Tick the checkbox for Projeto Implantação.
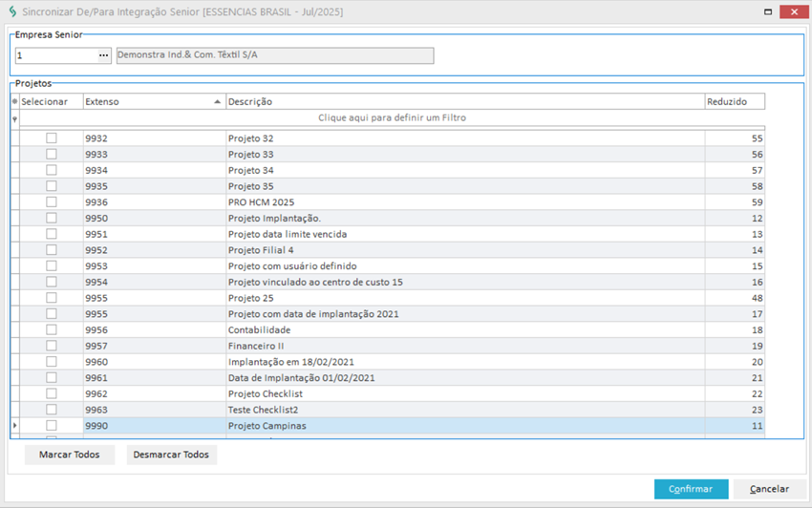 52,218
